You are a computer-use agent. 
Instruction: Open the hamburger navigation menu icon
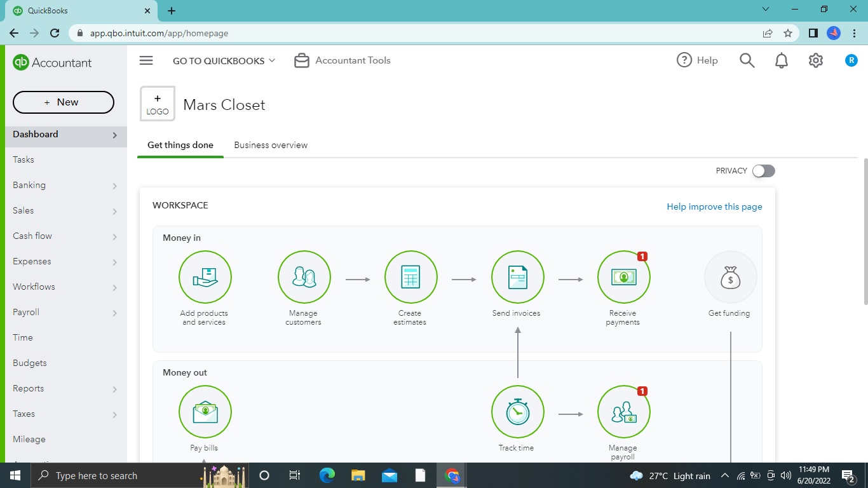[146, 60]
